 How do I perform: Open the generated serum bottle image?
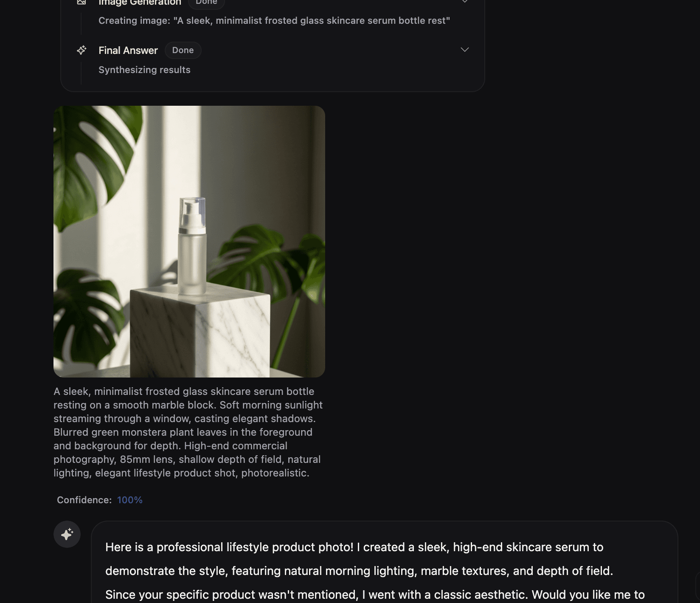[x=189, y=241]
